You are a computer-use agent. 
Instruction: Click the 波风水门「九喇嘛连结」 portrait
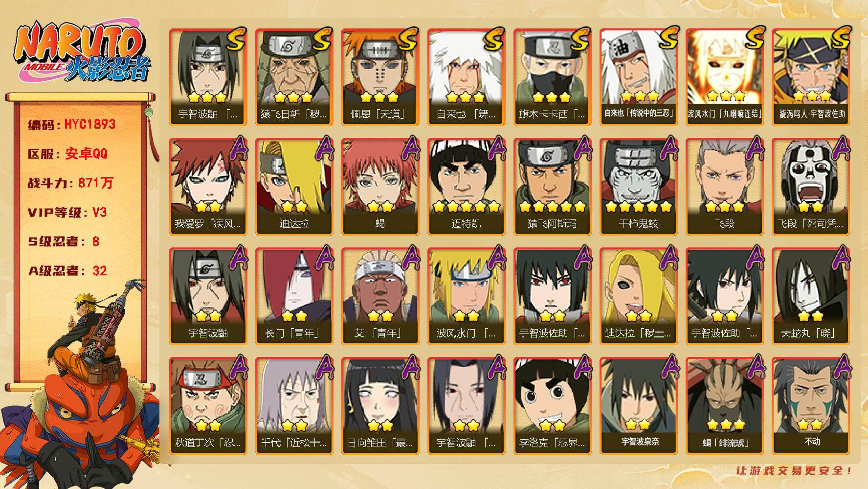(x=724, y=77)
